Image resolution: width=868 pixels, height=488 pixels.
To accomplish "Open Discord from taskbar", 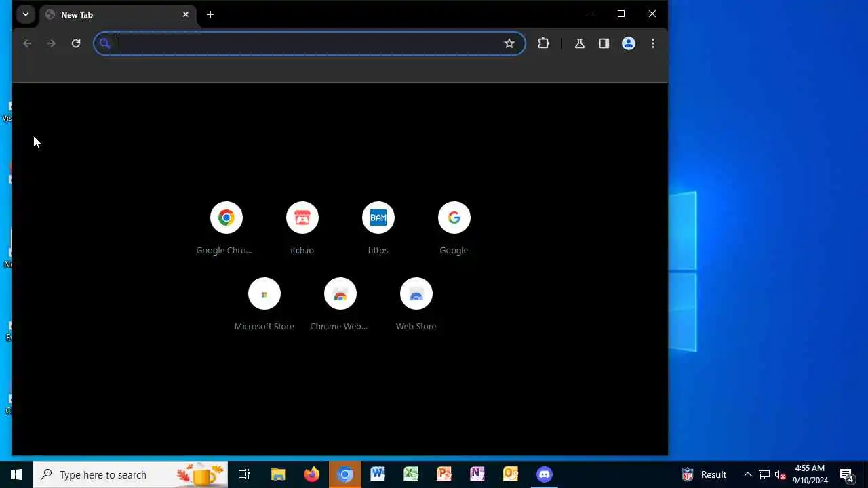I will [x=544, y=474].
